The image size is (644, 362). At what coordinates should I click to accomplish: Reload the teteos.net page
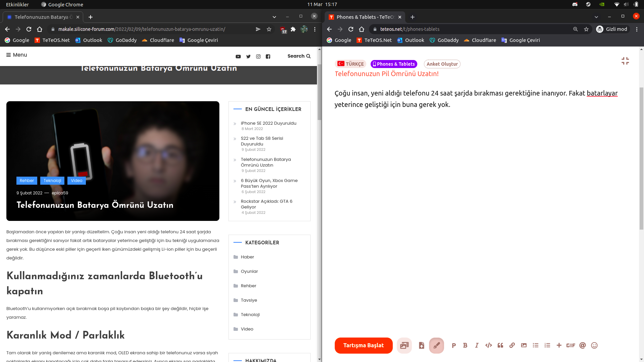(x=351, y=29)
